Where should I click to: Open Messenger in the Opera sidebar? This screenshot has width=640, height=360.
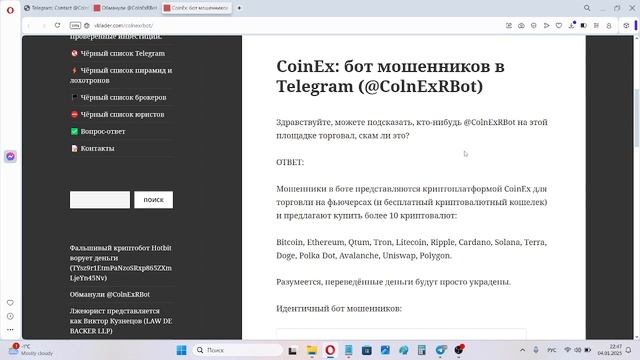10,156
